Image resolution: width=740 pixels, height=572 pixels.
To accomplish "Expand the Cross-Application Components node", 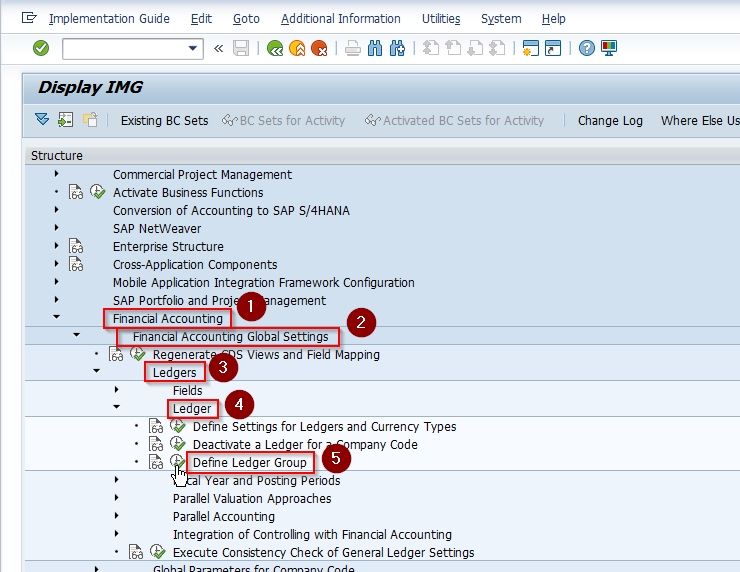I will (x=57, y=263).
